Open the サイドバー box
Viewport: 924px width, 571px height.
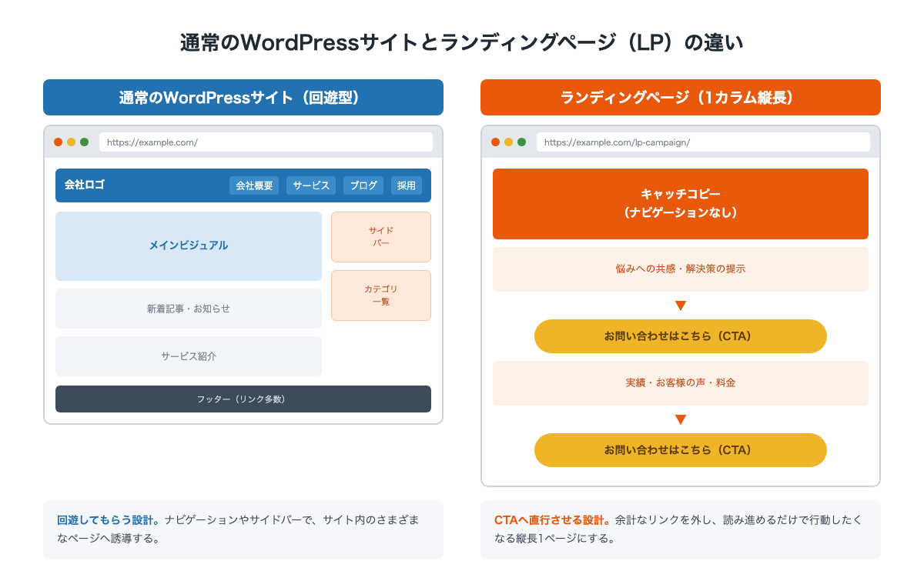381,237
